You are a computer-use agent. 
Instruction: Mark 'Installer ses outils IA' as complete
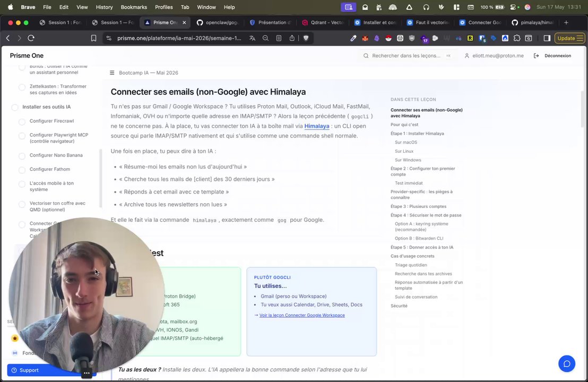pos(15,107)
